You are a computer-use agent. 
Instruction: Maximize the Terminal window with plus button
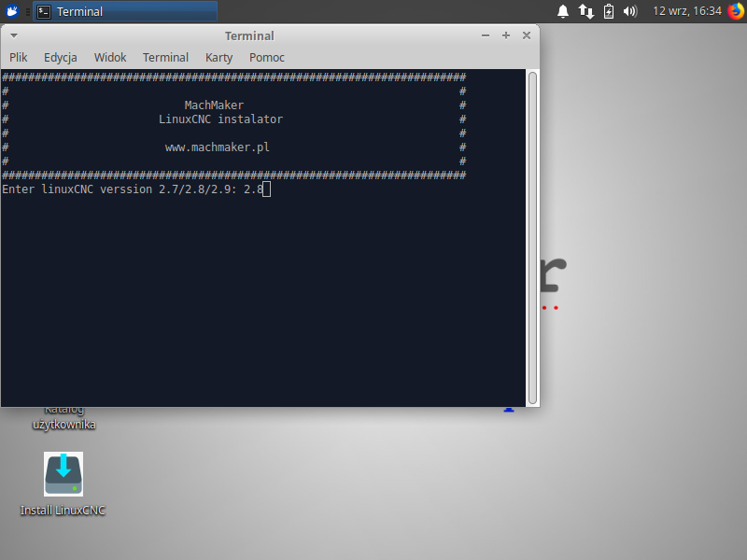pos(506,35)
